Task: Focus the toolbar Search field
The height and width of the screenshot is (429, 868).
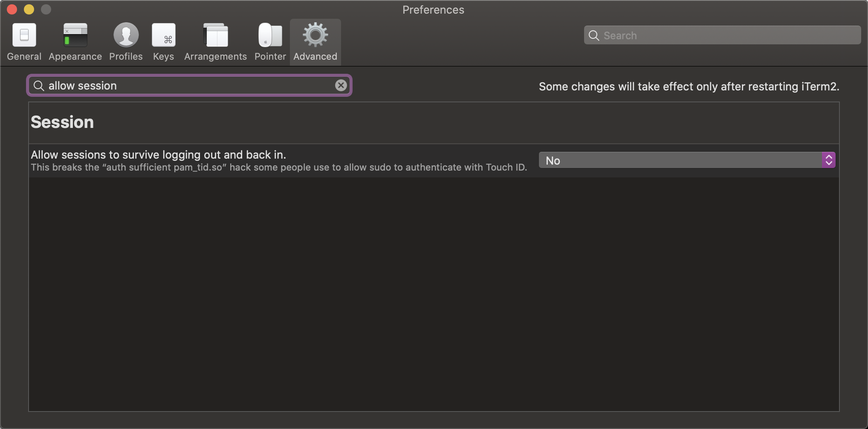Action: [x=722, y=35]
